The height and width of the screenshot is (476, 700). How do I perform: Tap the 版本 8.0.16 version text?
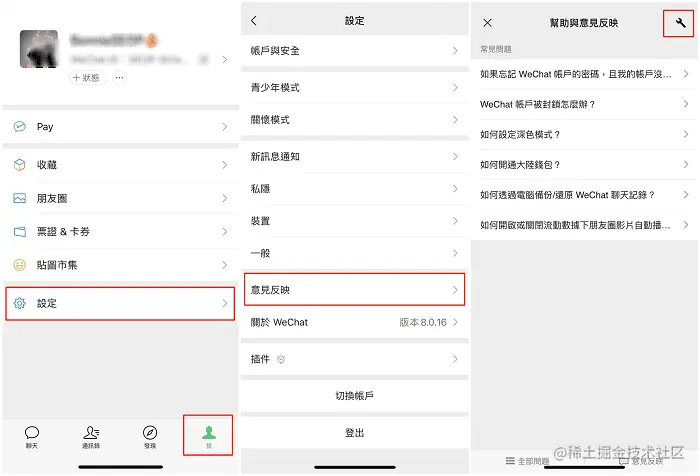click(x=422, y=322)
